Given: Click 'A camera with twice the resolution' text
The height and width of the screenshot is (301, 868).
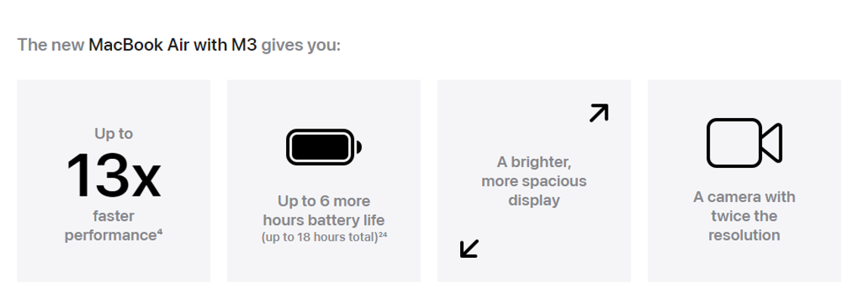Looking at the screenshot, I should coord(744,216).
